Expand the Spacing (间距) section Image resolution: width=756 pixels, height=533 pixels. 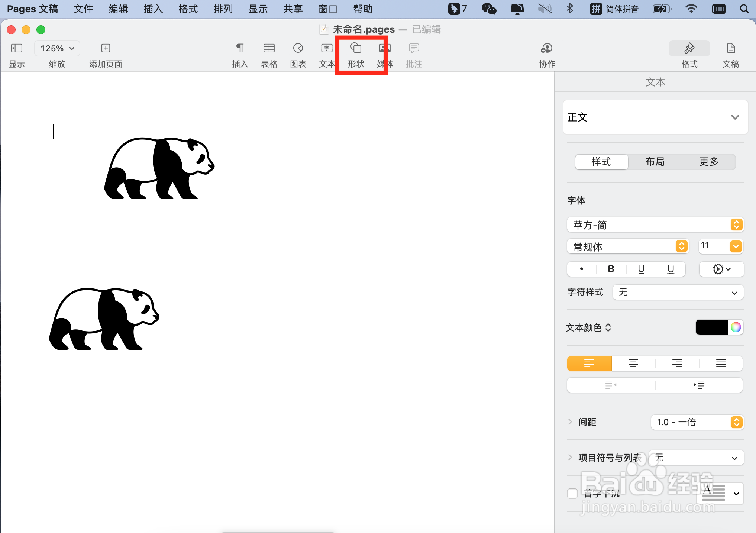tap(570, 422)
